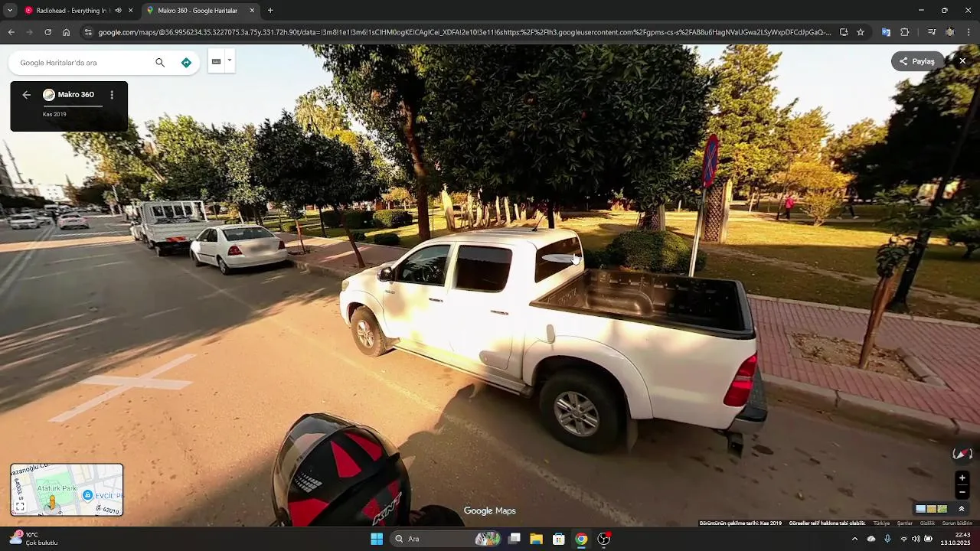Open a new browser tab
980x551 pixels.
(x=270, y=11)
